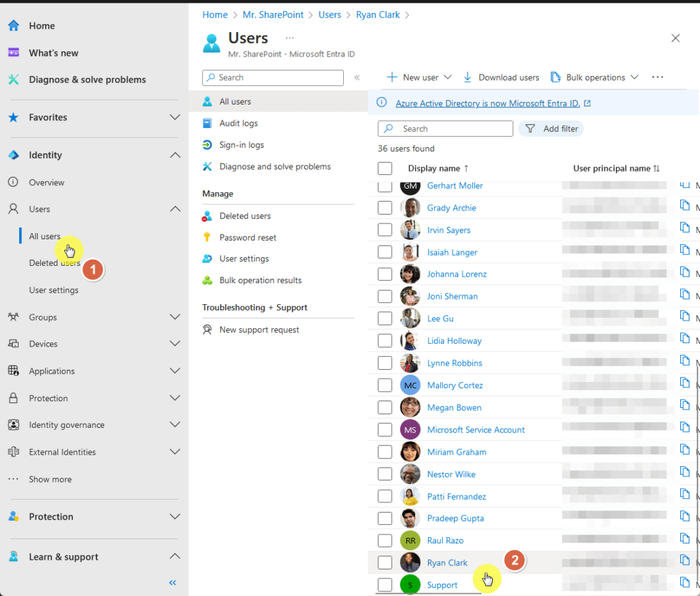Open the Microsoft Service Account user link
Viewport: 700px width, 596px height.
[x=476, y=430]
